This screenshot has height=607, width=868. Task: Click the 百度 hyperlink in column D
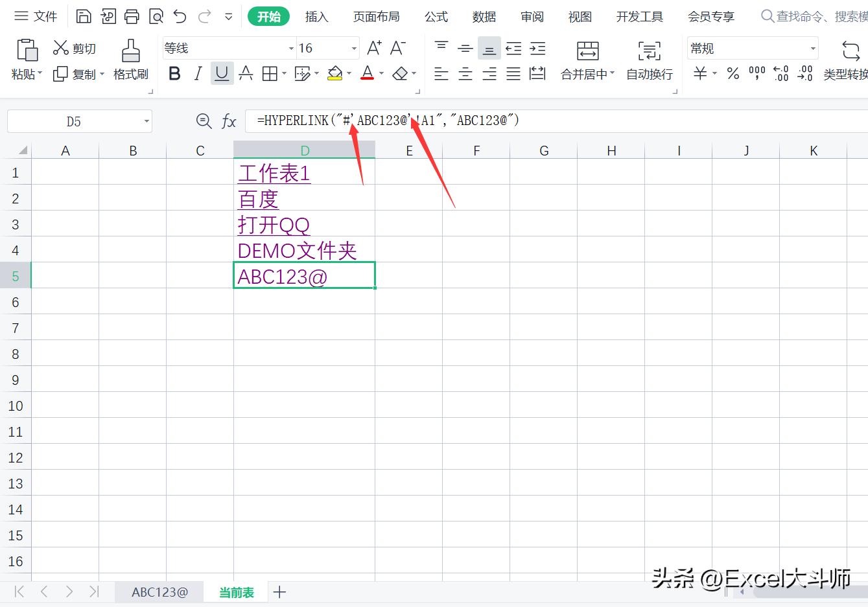coord(257,199)
